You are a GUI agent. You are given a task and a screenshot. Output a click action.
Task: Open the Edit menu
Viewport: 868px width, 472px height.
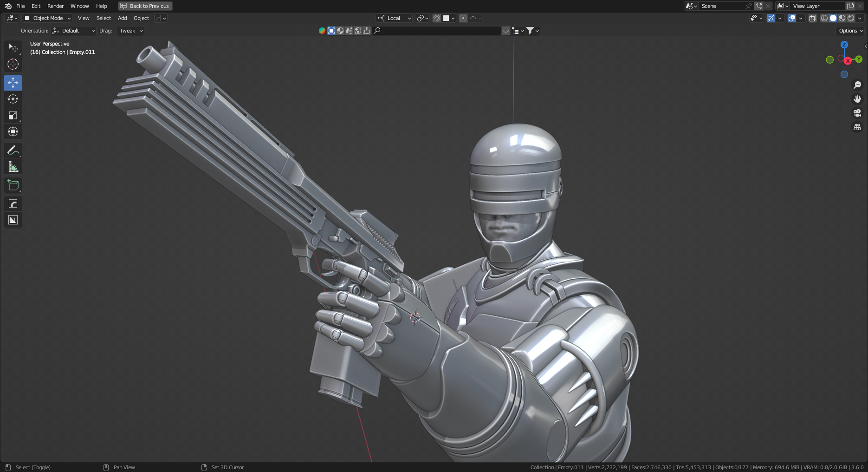tap(36, 6)
